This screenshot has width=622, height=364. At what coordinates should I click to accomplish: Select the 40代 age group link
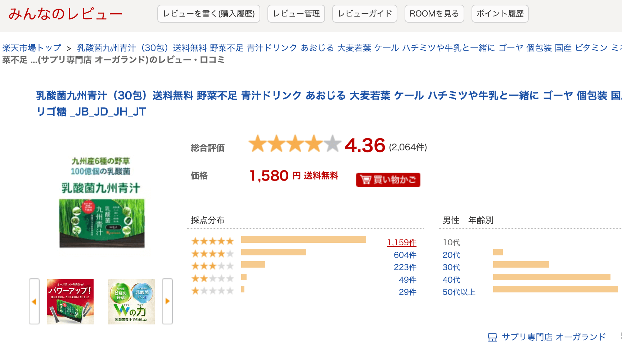pyautogui.click(x=451, y=280)
